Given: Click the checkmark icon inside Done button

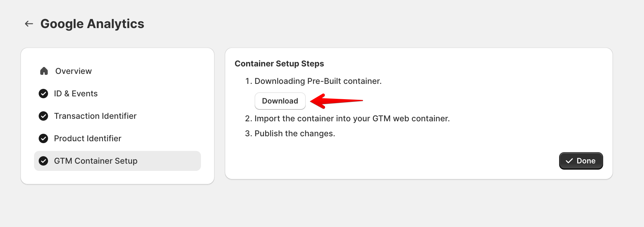Looking at the screenshot, I should [569, 161].
